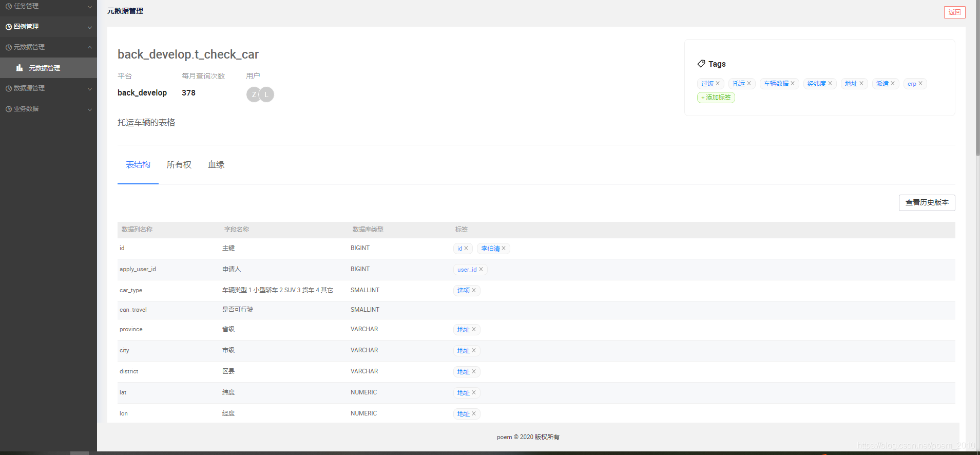980x455 pixels.
Task: Click the table title back_develop.t_check_car
Action: [x=188, y=54]
